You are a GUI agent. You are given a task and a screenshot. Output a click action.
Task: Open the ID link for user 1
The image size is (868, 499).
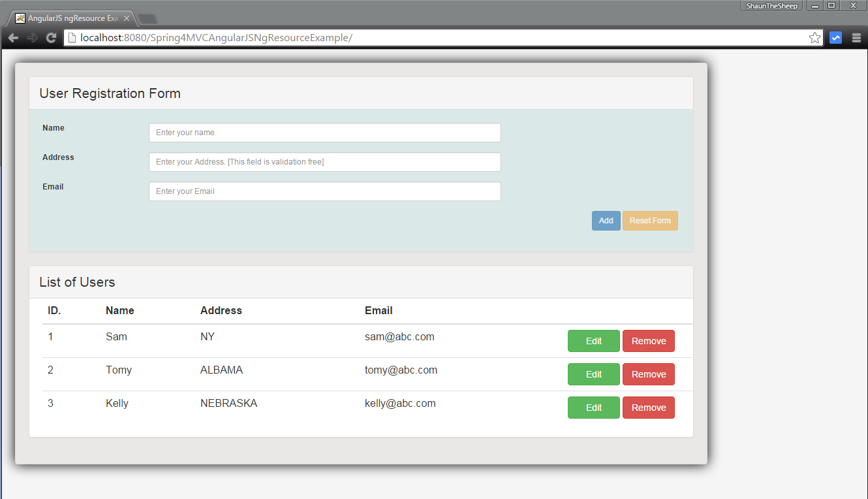pyautogui.click(x=50, y=336)
